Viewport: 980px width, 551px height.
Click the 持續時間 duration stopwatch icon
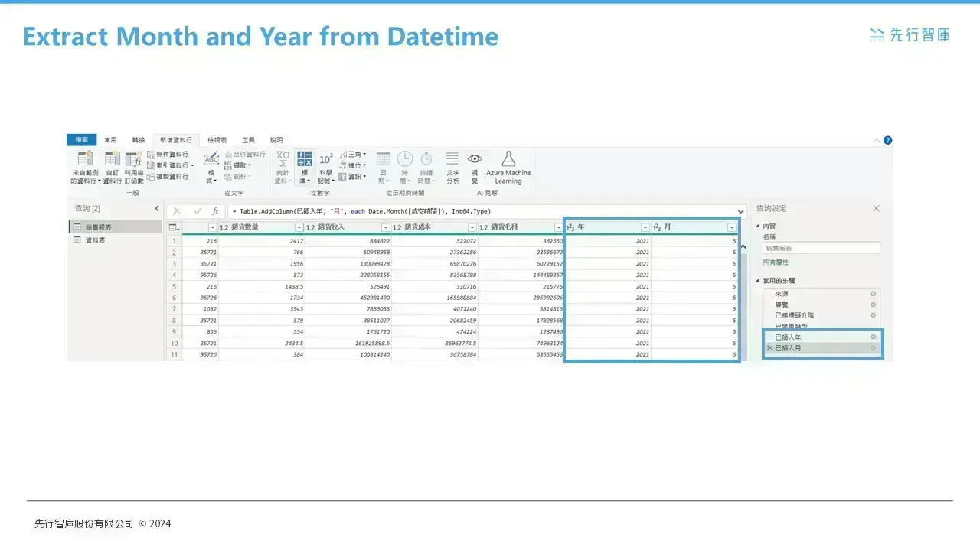coord(426,158)
